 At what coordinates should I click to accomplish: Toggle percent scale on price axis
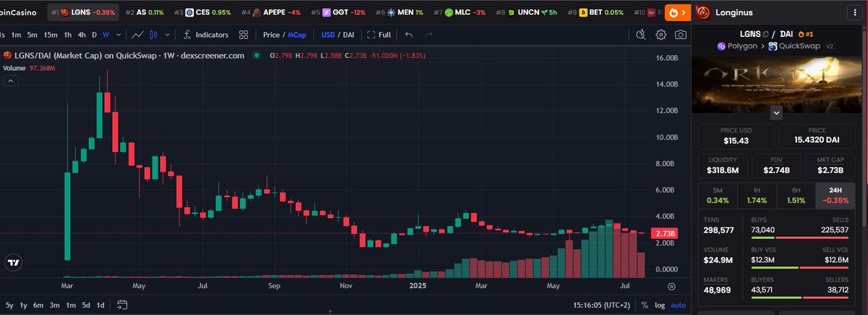pyautogui.click(x=645, y=305)
